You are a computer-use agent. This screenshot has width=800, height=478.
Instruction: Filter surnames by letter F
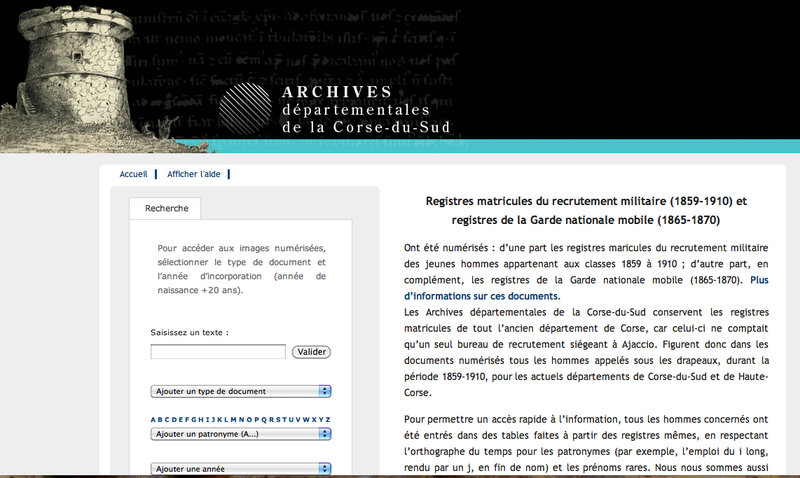[x=187, y=419]
